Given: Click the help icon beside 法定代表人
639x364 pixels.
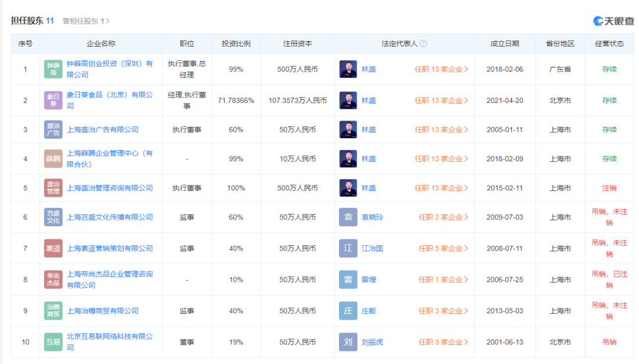Looking at the screenshot, I should click(x=424, y=44).
